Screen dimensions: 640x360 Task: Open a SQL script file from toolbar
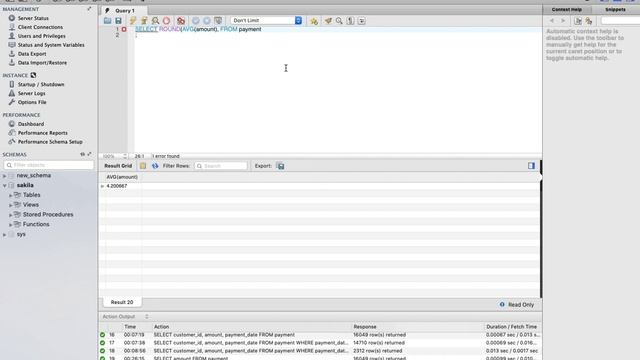click(x=107, y=20)
